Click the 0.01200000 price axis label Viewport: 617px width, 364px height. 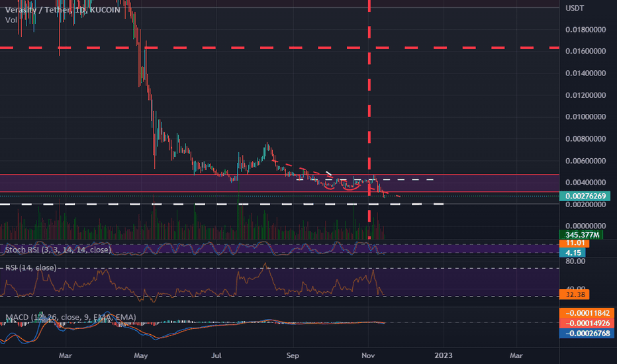pos(585,95)
